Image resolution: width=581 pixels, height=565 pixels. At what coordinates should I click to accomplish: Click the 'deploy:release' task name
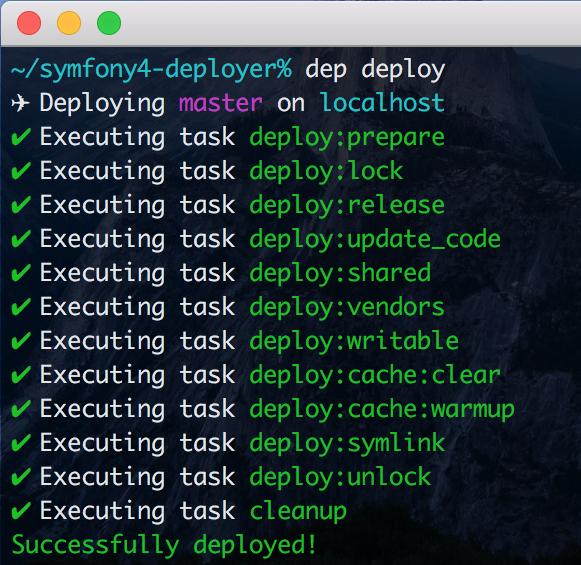coord(347,206)
